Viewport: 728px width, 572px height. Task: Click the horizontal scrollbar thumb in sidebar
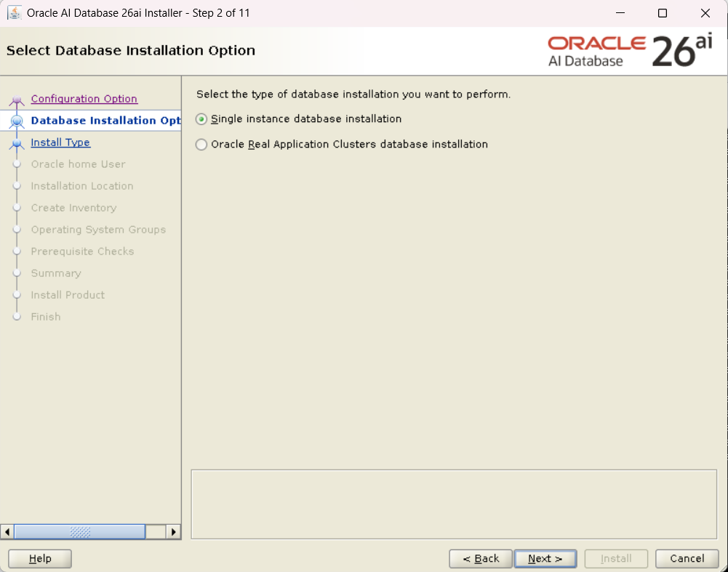tap(80, 531)
